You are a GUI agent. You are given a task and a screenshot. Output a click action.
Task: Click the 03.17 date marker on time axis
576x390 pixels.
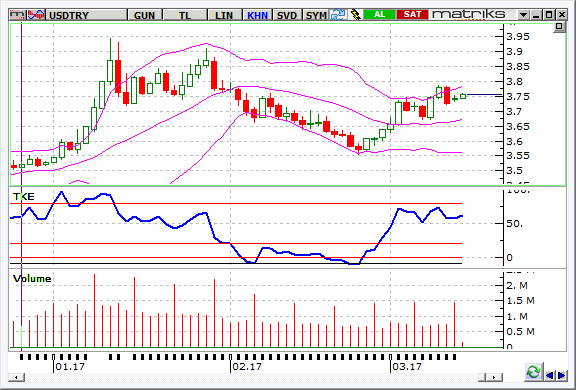[407, 366]
